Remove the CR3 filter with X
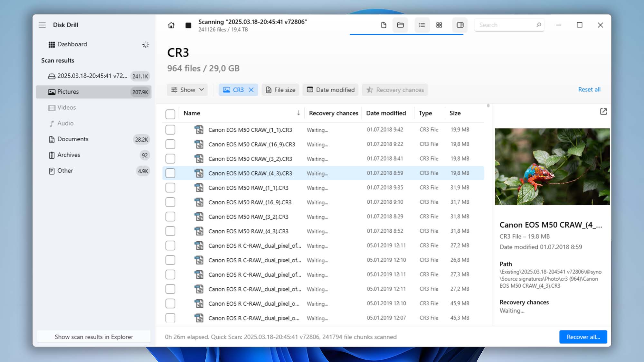This screenshot has width=644, height=362. click(x=251, y=90)
